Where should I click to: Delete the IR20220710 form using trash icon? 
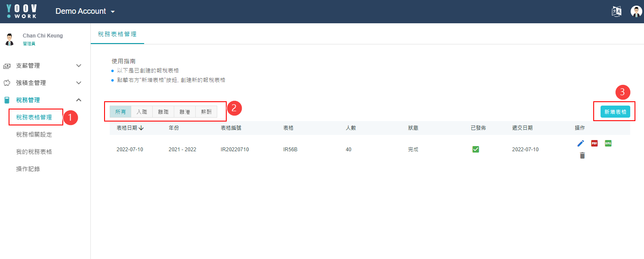(582, 156)
